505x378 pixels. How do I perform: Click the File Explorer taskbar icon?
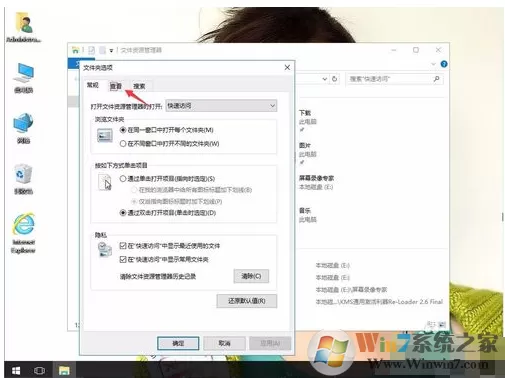click(64, 370)
